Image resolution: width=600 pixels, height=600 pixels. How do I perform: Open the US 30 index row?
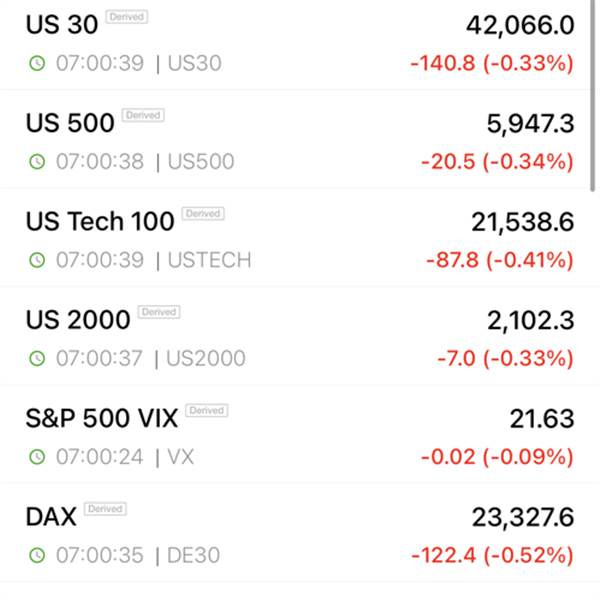[x=295, y=44]
